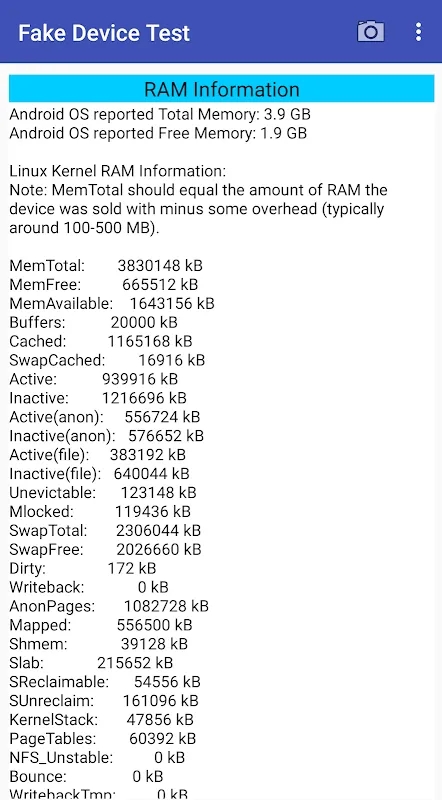Tap the camera screenshot icon
This screenshot has width=442, height=800.
tap(371, 32)
